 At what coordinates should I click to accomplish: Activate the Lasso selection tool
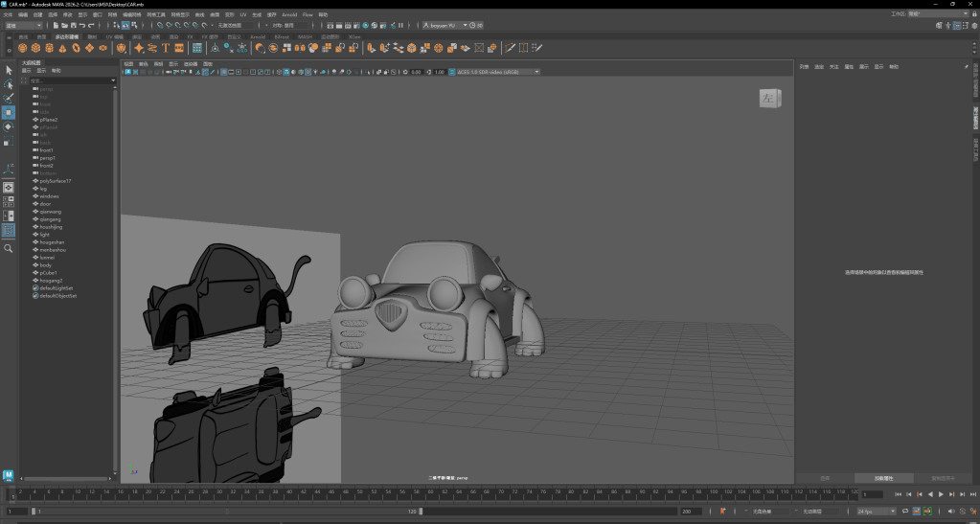pyautogui.click(x=9, y=83)
